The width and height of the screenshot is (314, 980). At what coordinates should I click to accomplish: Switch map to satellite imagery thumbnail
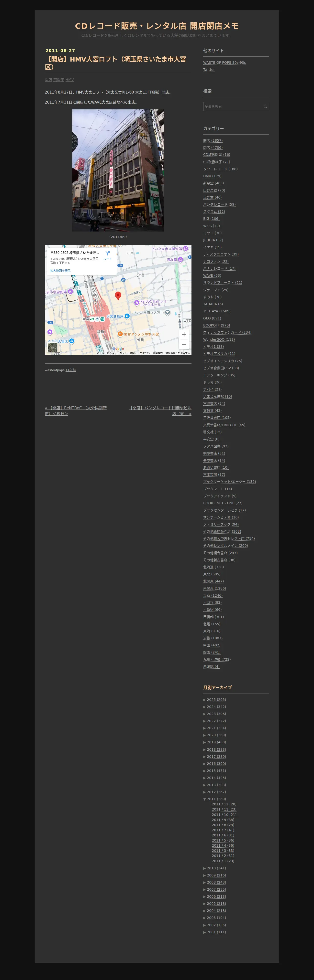click(52, 347)
